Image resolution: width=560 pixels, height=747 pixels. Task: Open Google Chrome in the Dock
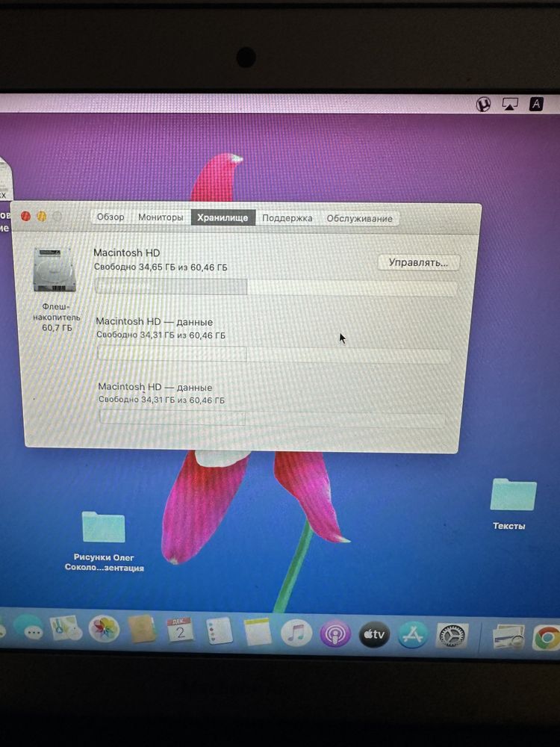click(547, 638)
